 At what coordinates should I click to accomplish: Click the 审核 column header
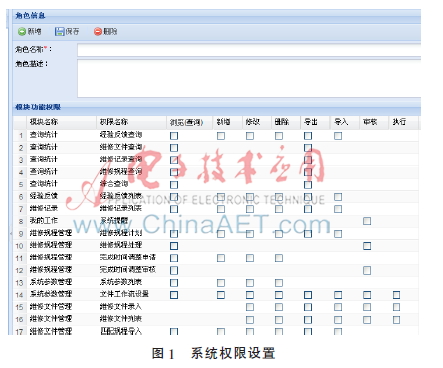(374, 122)
